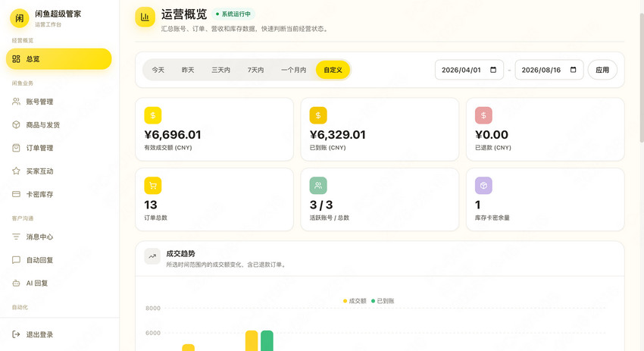Click the 退出登录 logout arrow icon

click(x=16, y=334)
